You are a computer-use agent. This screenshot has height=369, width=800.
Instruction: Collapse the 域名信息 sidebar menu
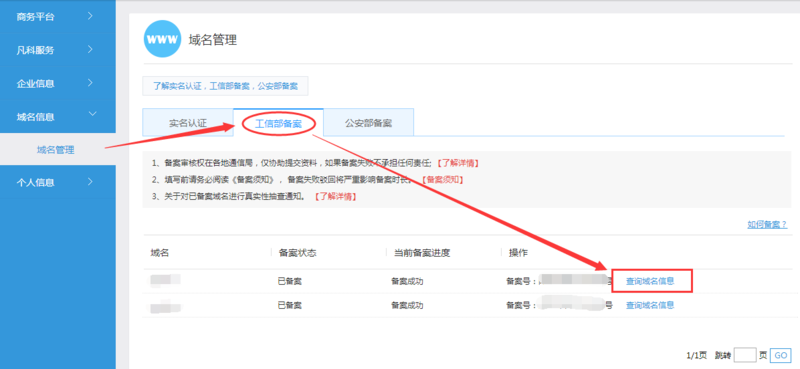58,116
